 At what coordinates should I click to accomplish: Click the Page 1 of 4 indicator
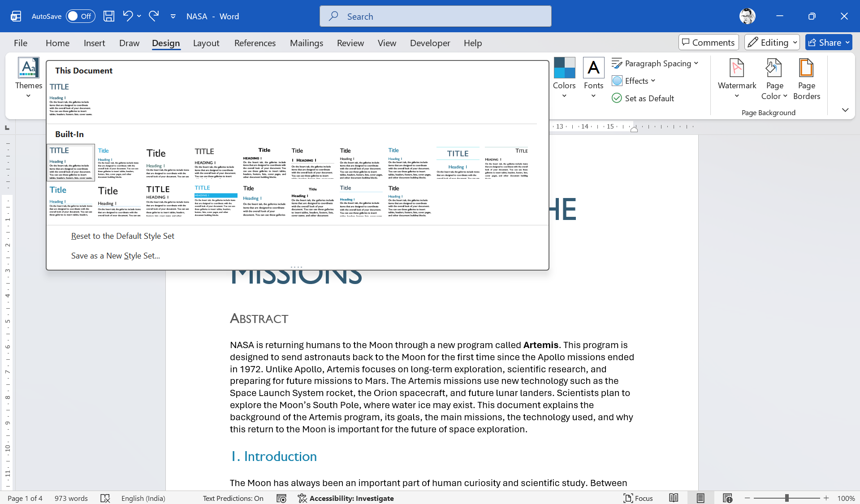25,498
